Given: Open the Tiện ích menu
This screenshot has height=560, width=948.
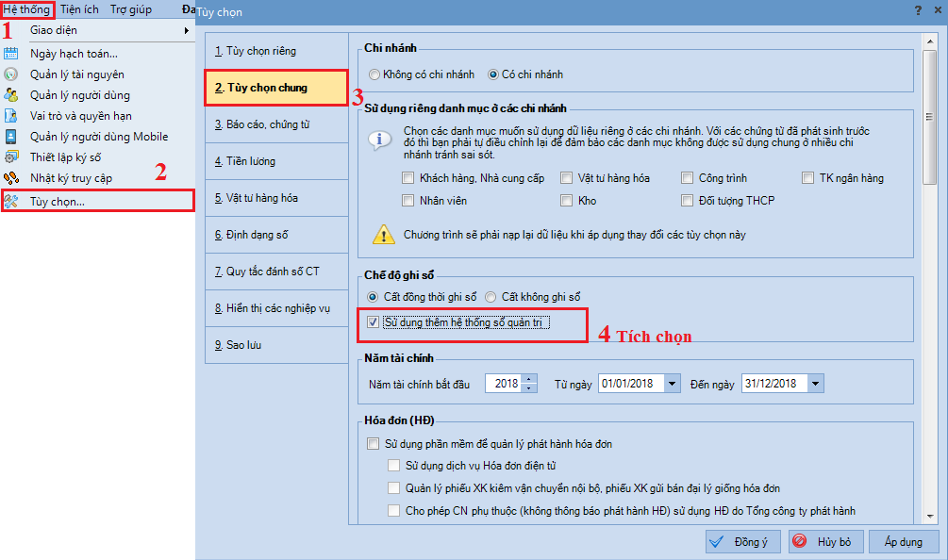Looking at the screenshot, I should pos(79,9).
